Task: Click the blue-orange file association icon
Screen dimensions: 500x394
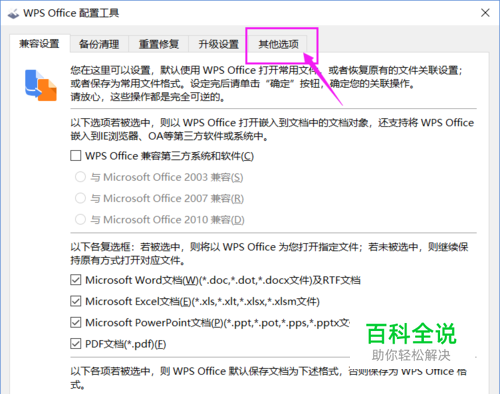Action: click(41, 85)
